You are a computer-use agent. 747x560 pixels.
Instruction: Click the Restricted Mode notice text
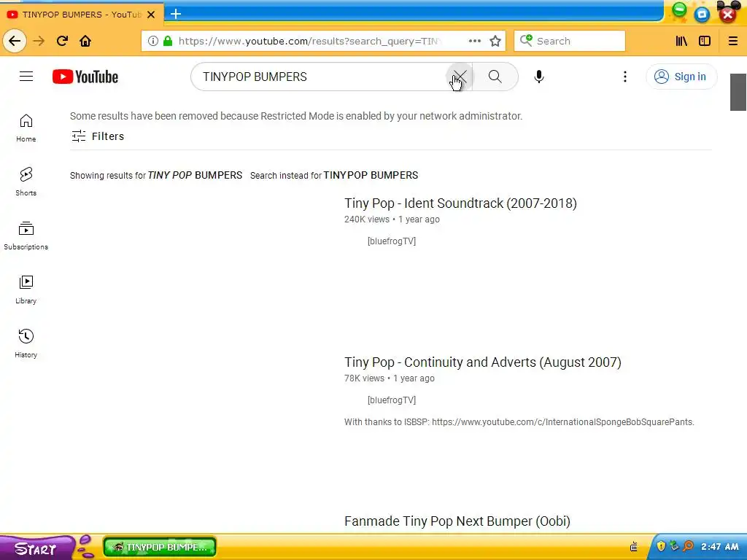point(296,116)
